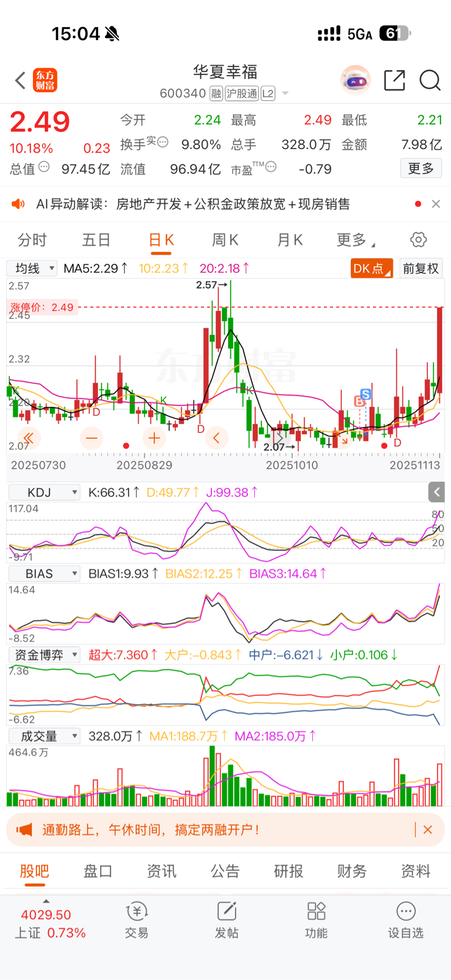Tap the L2 level badge
The image size is (451, 980).
click(x=268, y=93)
